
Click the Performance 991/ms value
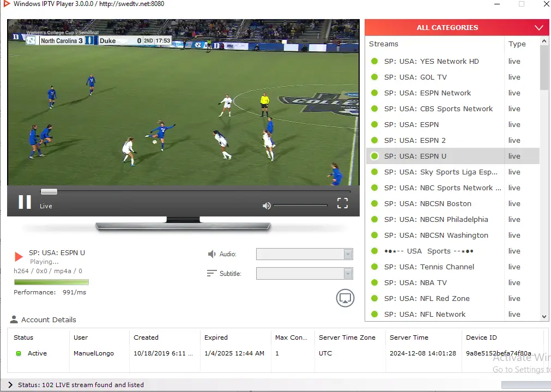tap(74, 292)
